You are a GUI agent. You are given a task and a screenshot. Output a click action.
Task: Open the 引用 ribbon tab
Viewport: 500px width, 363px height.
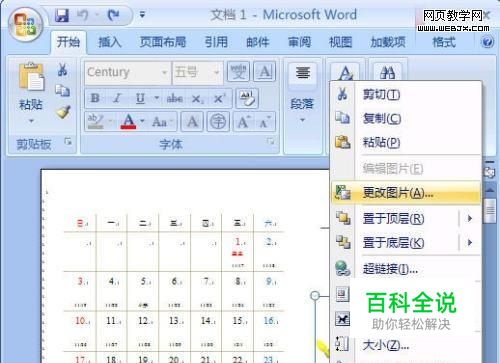(x=216, y=42)
